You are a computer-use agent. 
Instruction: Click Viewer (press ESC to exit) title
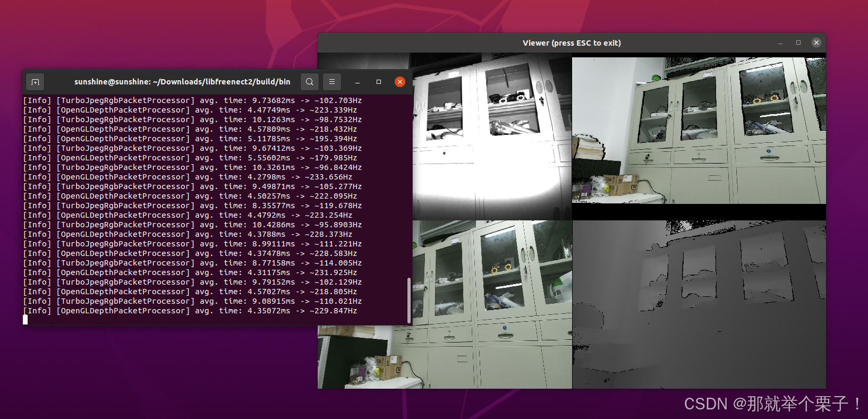coord(572,43)
